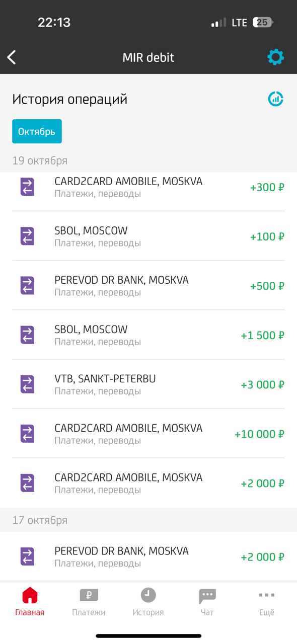Open the VTB +3 000 ₽ transaction details
The image size is (297, 644).
point(148,384)
